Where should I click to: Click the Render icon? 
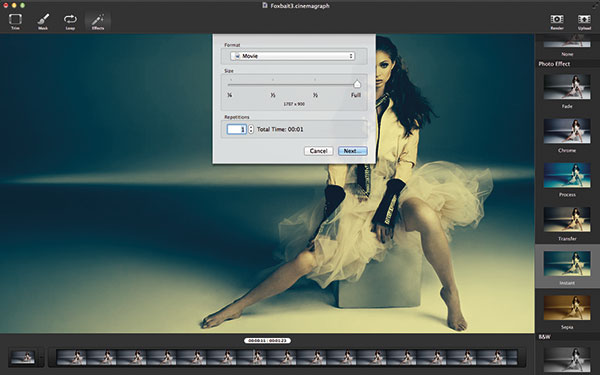click(557, 21)
